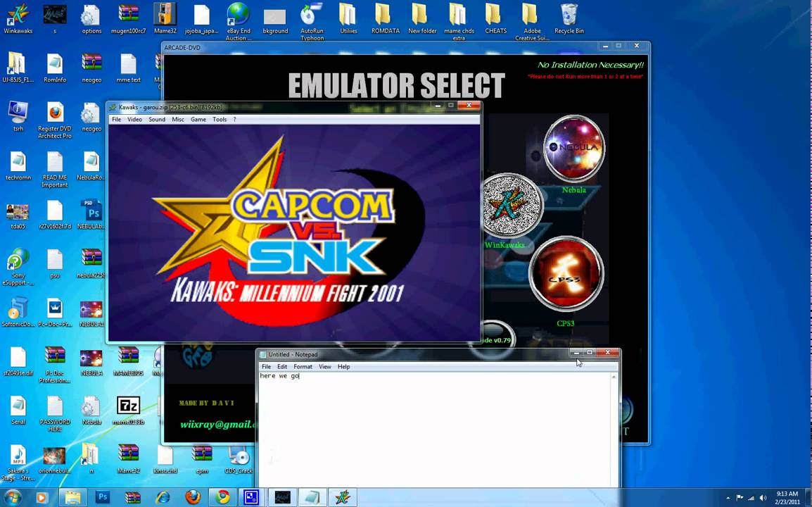Show hidden system tray icons

coord(728,498)
